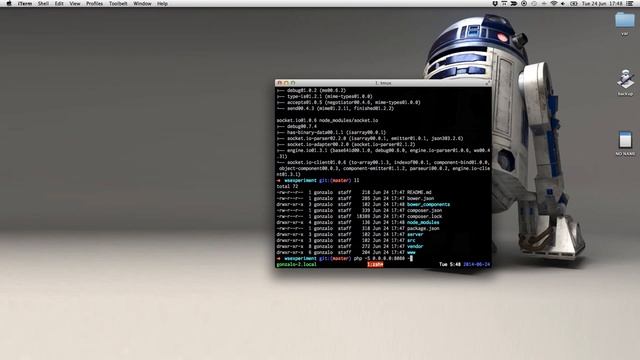
Task: Open the Help menu
Action: [x=162, y=4]
